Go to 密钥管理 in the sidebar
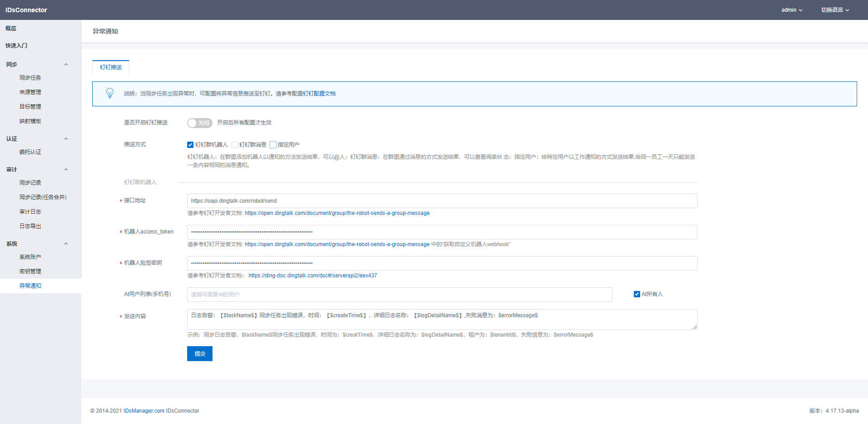 coord(30,272)
